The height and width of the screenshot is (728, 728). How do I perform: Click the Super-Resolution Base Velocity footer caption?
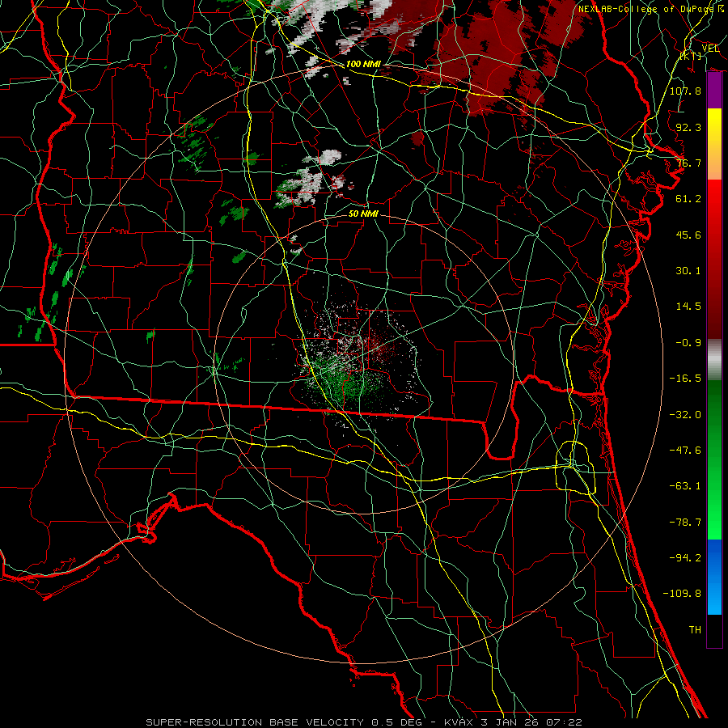pyautogui.click(x=363, y=722)
